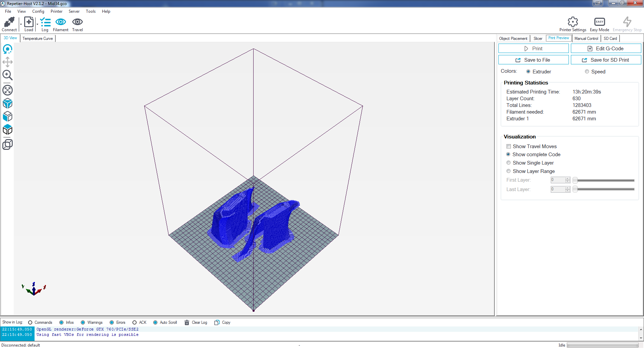
Task: Select the zoom magnifier tool
Action: [7, 75]
